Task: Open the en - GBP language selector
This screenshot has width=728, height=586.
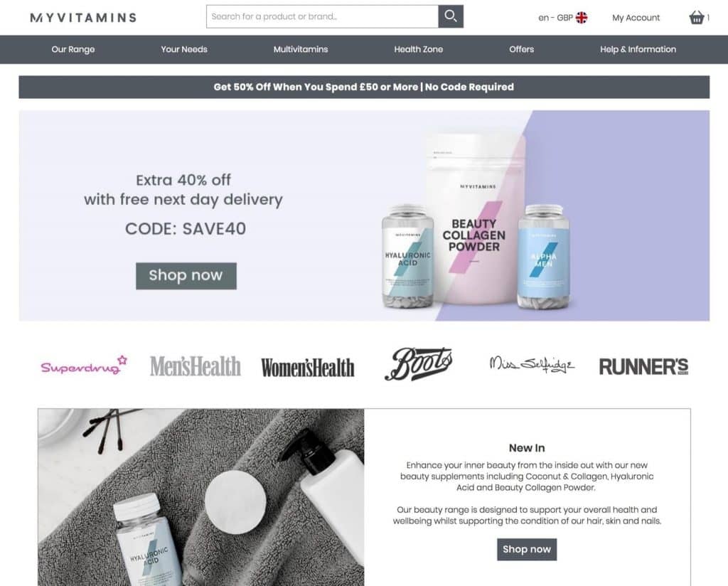Action: point(563,18)
